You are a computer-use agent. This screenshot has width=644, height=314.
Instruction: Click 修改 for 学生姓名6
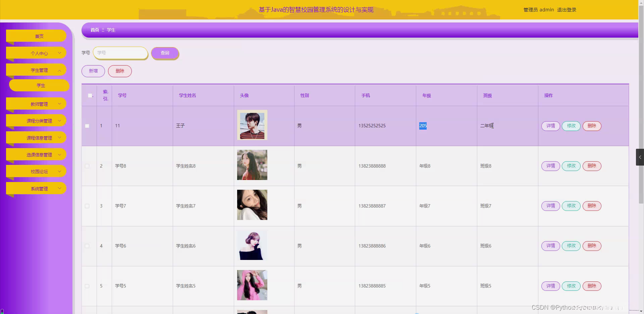[x=571, y=246]
